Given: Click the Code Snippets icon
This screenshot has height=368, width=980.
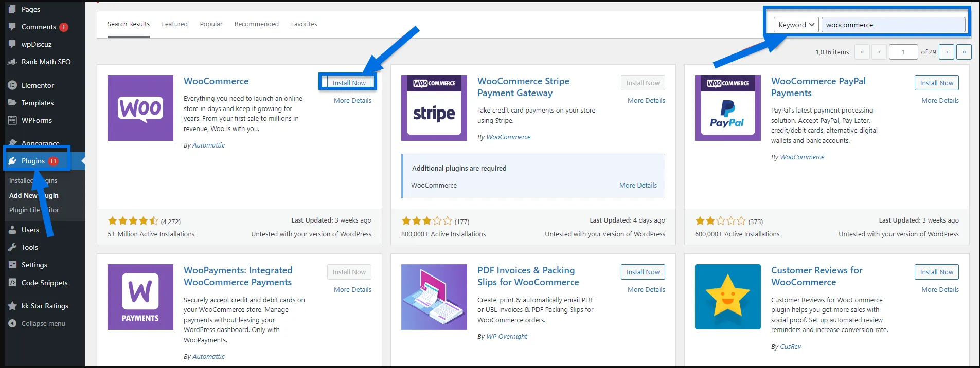Looking at the screenshot, I should [x=12, y=283].
